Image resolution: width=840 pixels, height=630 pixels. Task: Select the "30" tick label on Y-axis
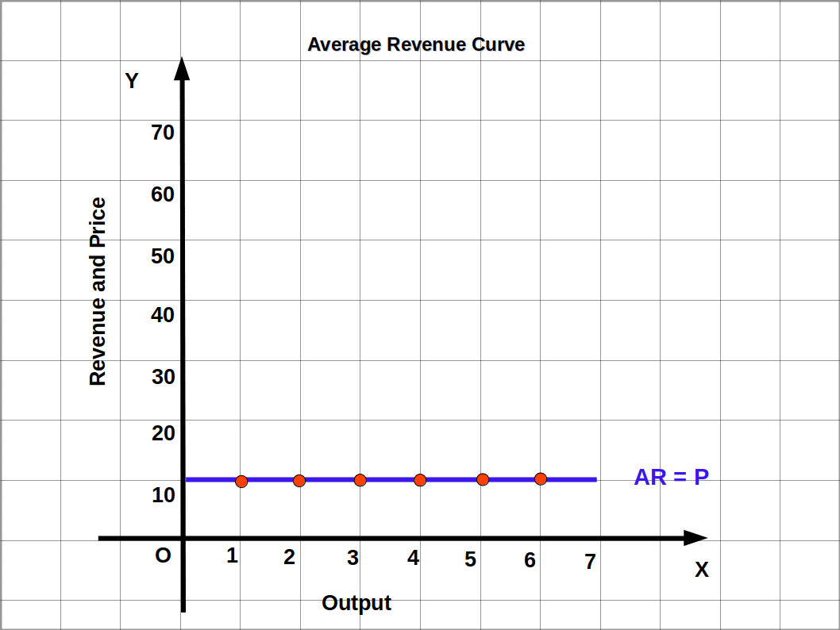[x=164, y=377]
